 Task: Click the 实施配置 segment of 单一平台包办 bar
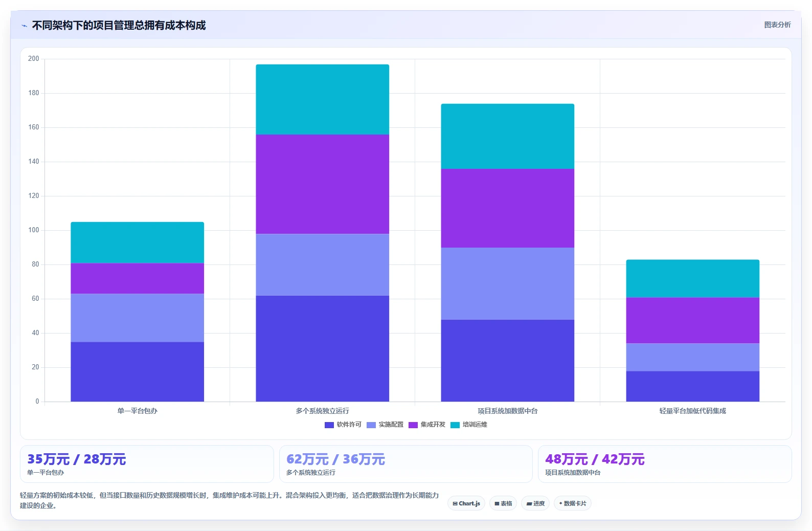137,318
